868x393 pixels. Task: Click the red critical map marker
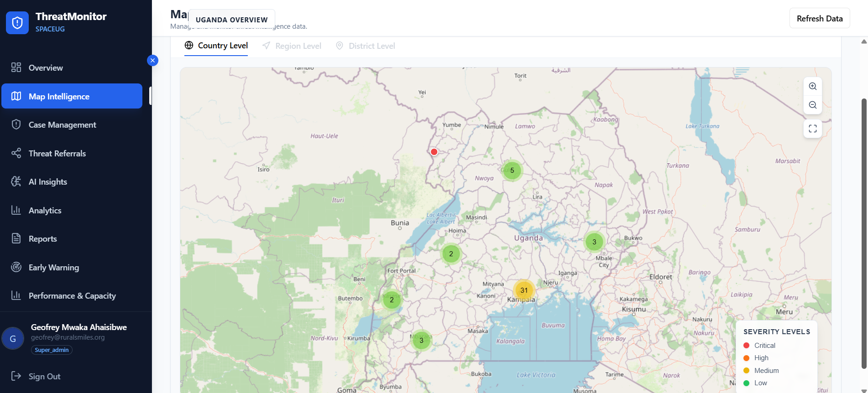point(434,152)
